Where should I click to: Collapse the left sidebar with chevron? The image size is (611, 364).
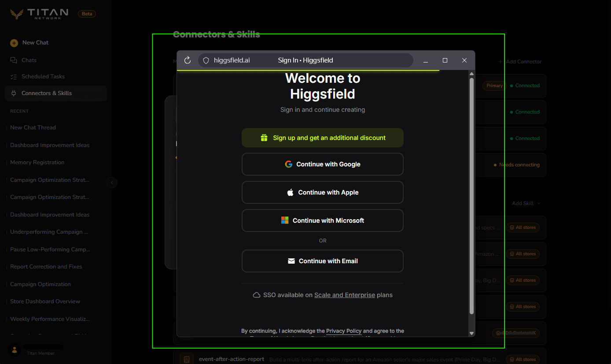[112, 182]
